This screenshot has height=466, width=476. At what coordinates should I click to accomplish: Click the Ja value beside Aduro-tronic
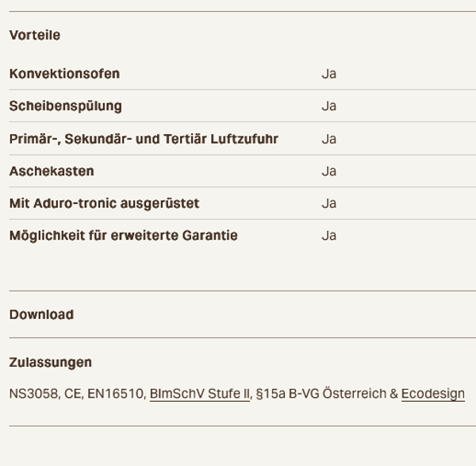[329, 203]
